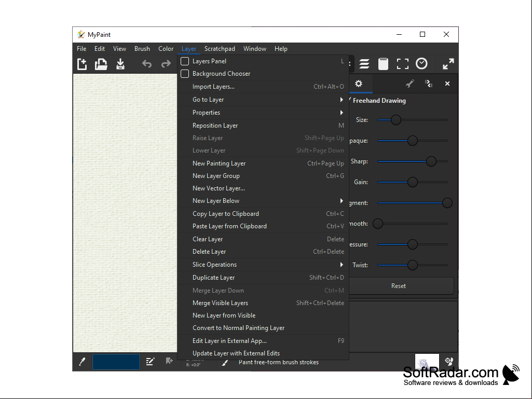This screenshot has width=532, height=399.
Task: Open the Edit menu
Action: point(100,49)
